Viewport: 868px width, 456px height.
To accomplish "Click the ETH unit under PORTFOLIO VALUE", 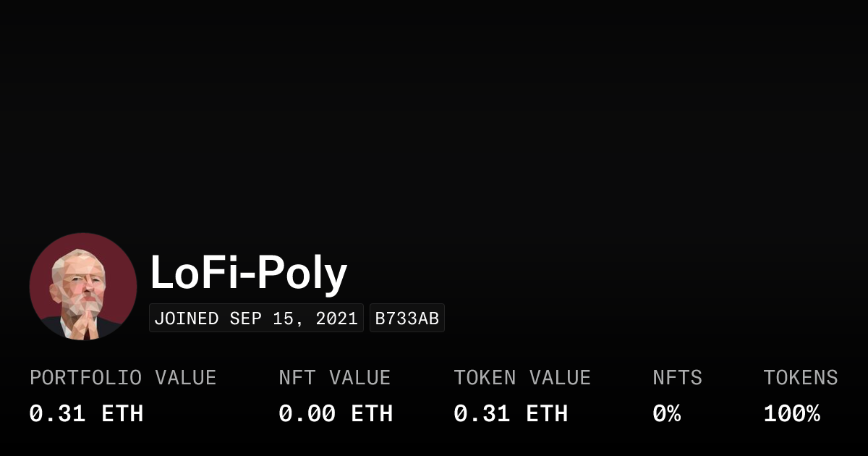I will (x=122, y=414).
